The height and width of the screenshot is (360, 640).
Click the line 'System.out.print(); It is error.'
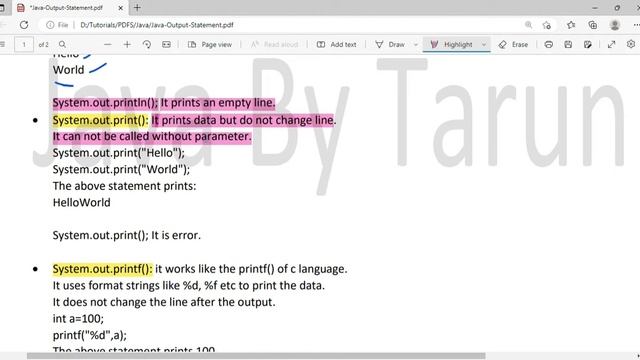pos(127,236)
